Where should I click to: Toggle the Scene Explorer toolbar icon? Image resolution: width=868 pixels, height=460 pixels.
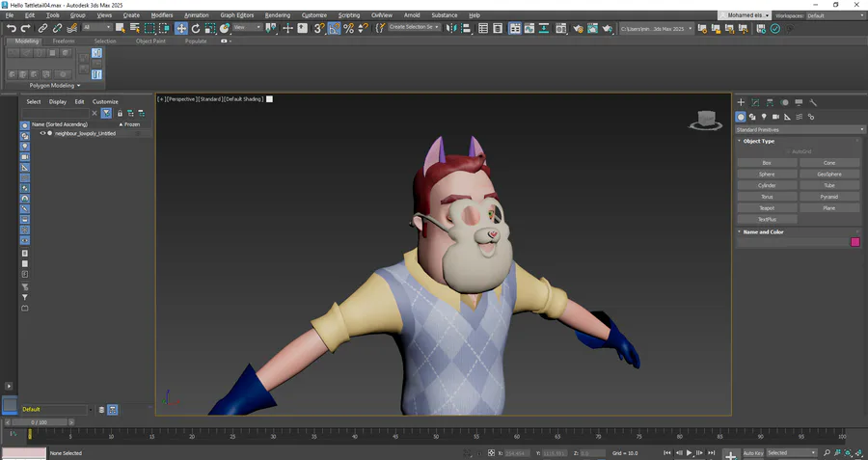[x=483, y=28]
